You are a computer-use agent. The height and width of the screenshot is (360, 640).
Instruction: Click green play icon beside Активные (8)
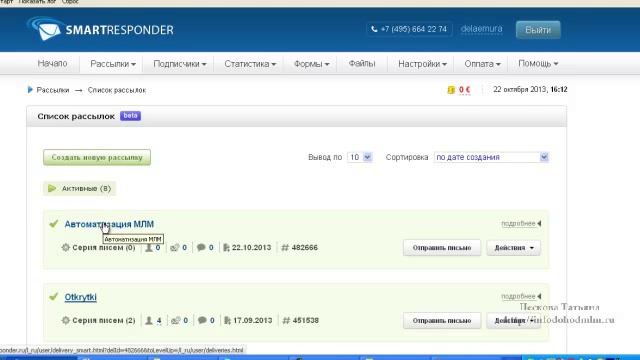tap(52, 188)
